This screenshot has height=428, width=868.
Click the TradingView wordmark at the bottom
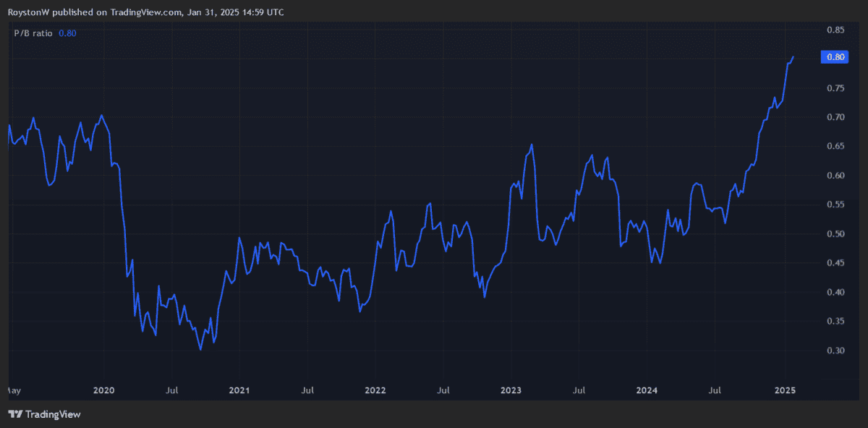(x=53, y=414)
